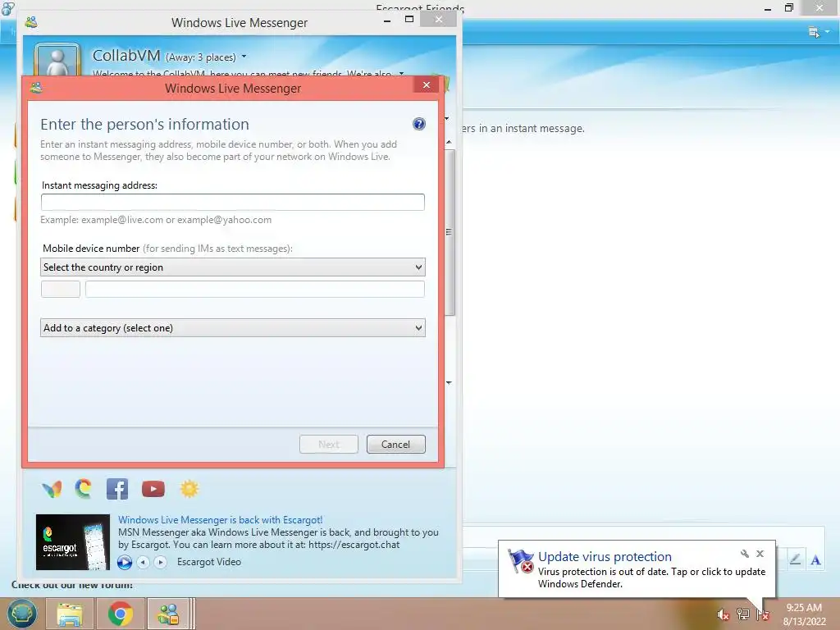Click the Cancel button
The image size is (840, 630).
[396, 444]
